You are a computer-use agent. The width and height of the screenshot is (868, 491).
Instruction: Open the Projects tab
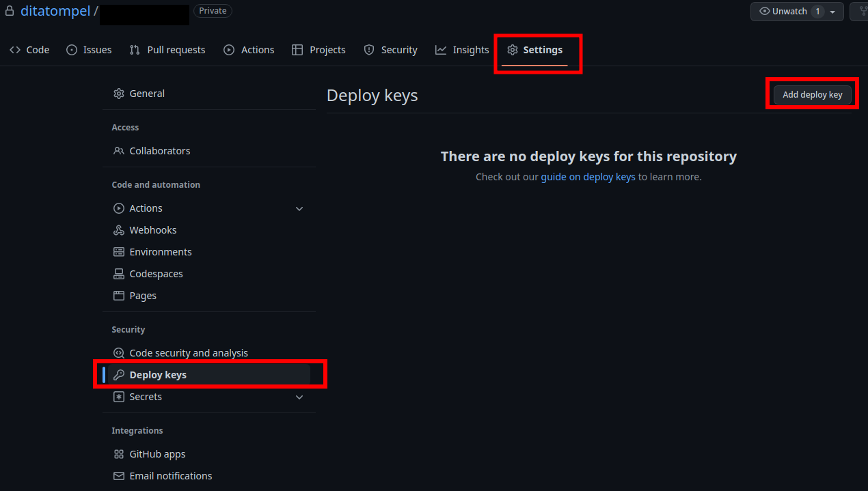point(318,50)
